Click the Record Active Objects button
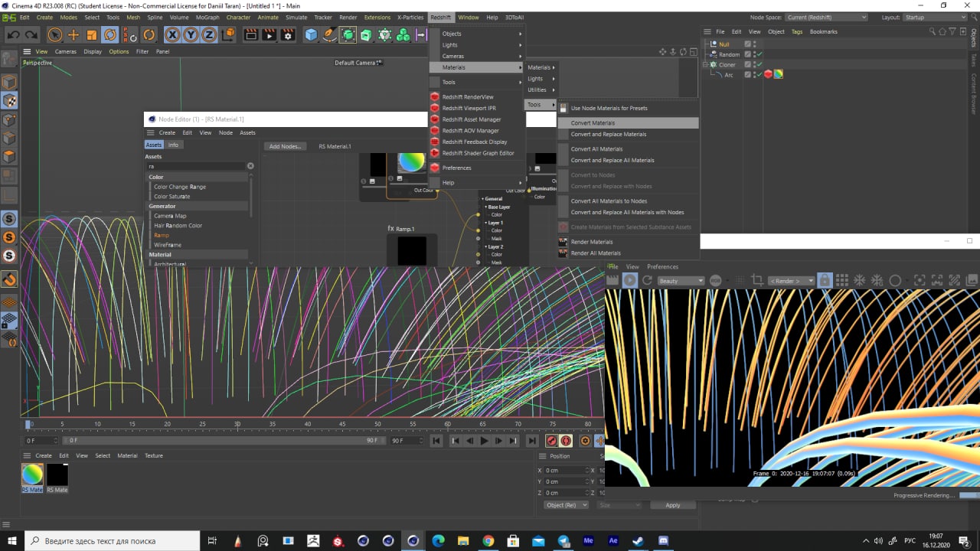This screenshot has height=551, width=980. (x=551, y=441)
